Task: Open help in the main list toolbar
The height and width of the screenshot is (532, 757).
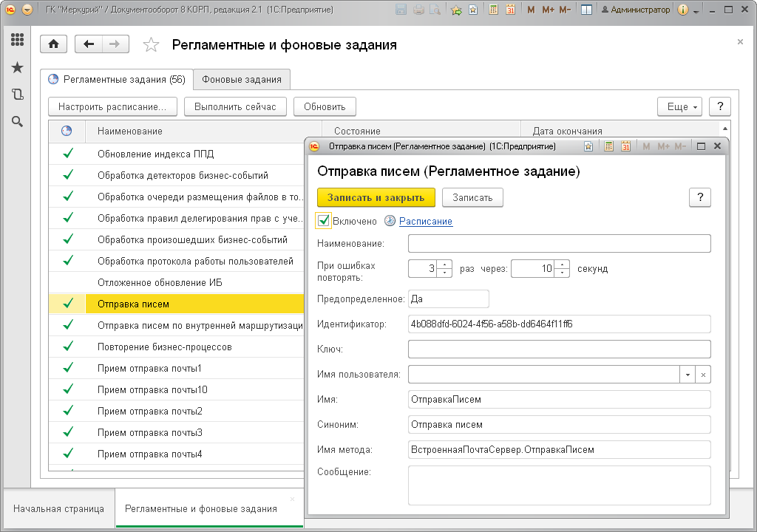Action: [720, 106]
